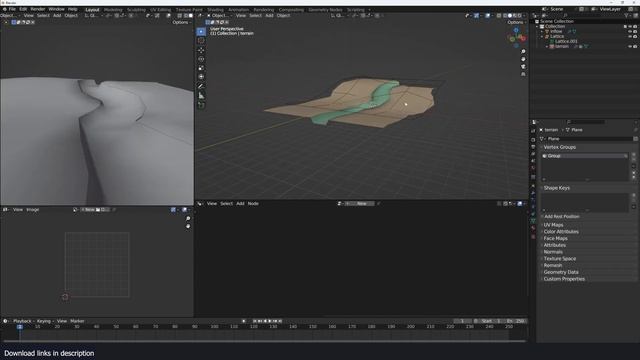Expand the Vertex Groups panel header
The image size is (640, 360).
coord(560,147)
